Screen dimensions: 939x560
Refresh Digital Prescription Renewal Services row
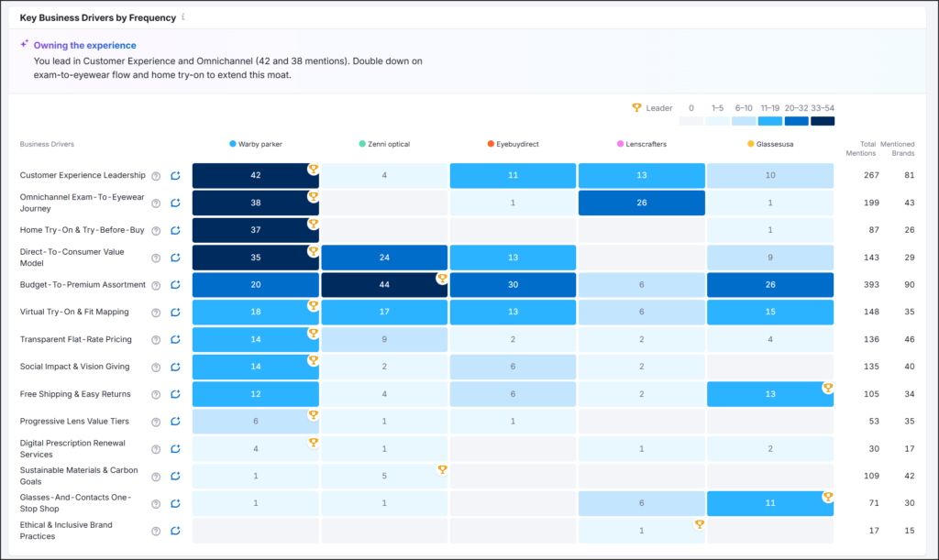click(175, 449)
